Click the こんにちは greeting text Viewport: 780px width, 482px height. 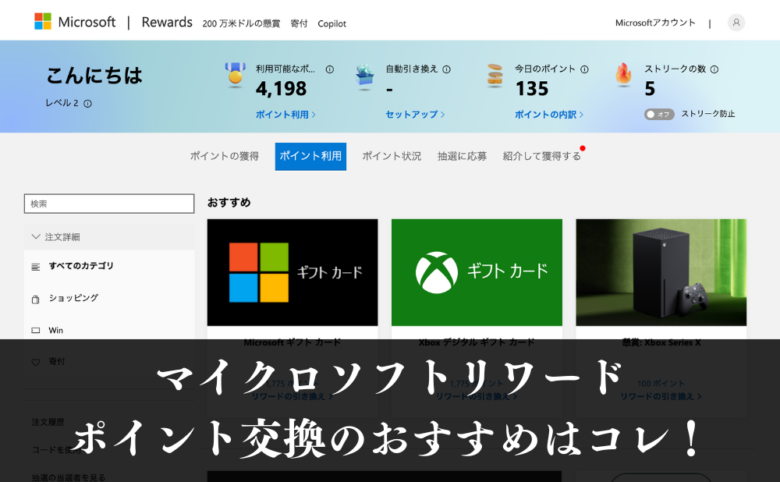(95, 76)
